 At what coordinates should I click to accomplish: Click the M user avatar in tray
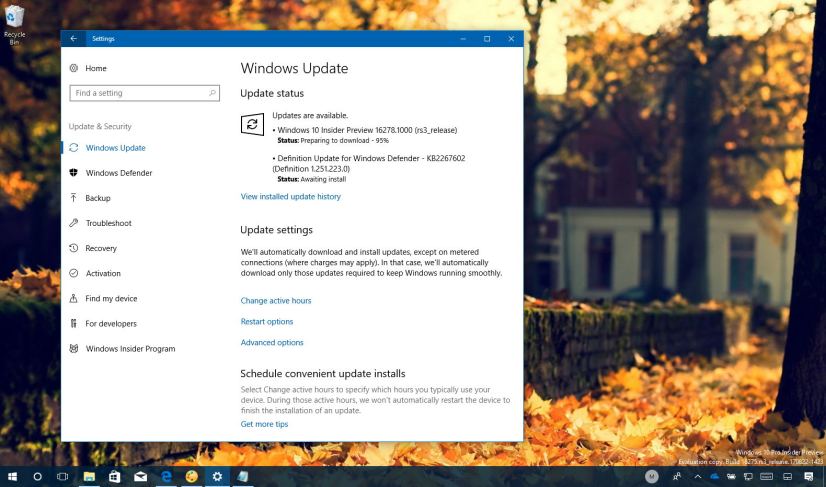652,476
